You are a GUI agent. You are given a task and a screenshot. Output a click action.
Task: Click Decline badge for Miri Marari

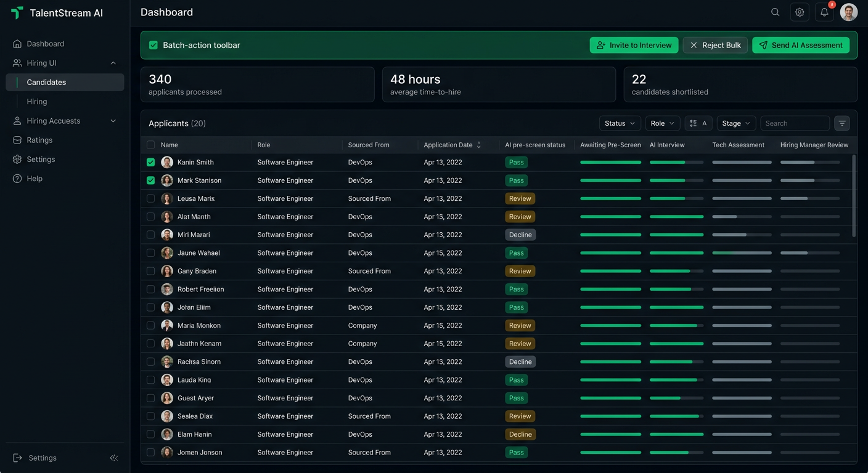520,235
